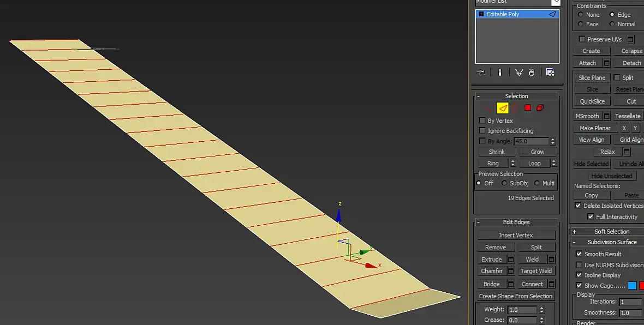Toggle Isoline Display checkbox
This screenshot has height=325, width=644.
[x=579, y=275]
